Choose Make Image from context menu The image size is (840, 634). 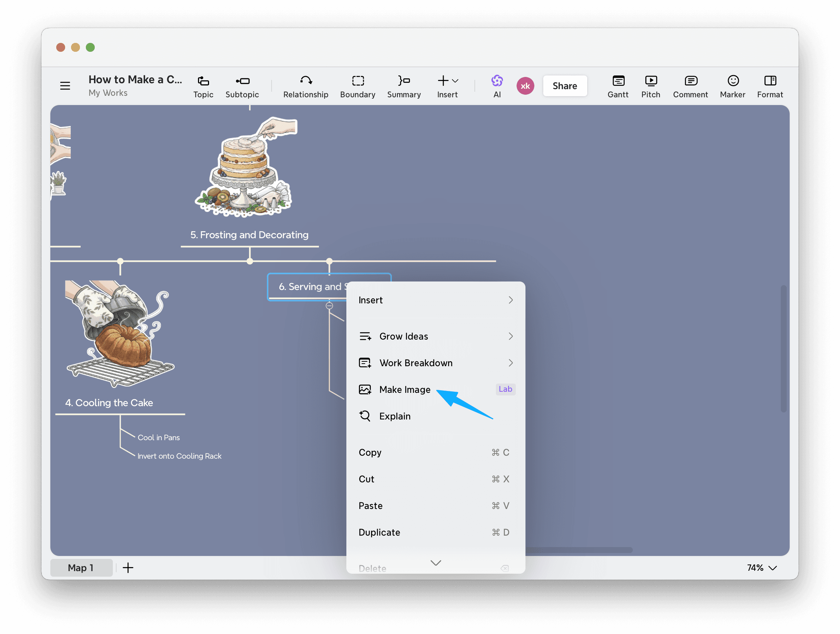405,389
